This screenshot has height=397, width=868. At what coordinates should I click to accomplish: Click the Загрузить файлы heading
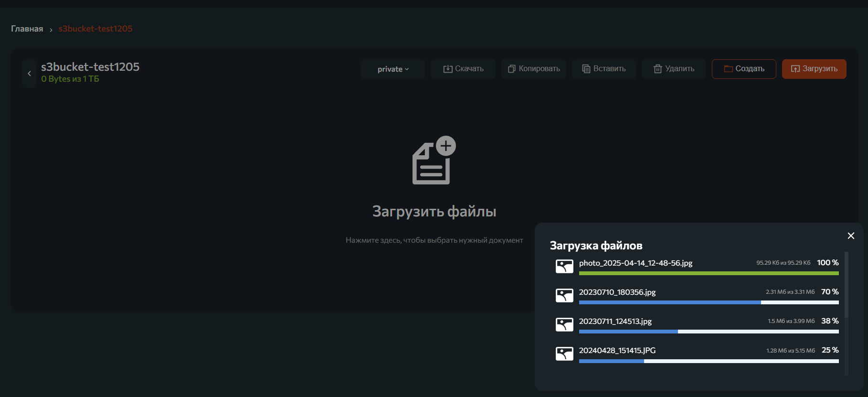[434, 211]
